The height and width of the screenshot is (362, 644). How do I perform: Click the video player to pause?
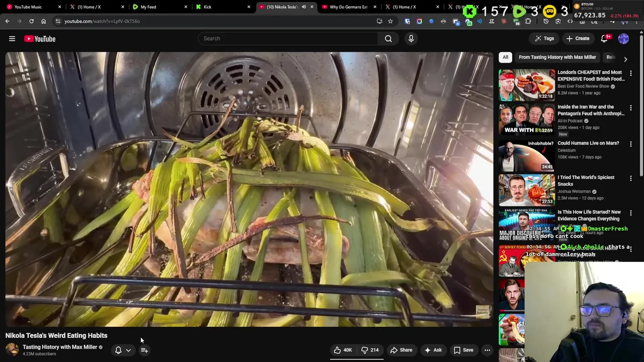coord(249,189)
